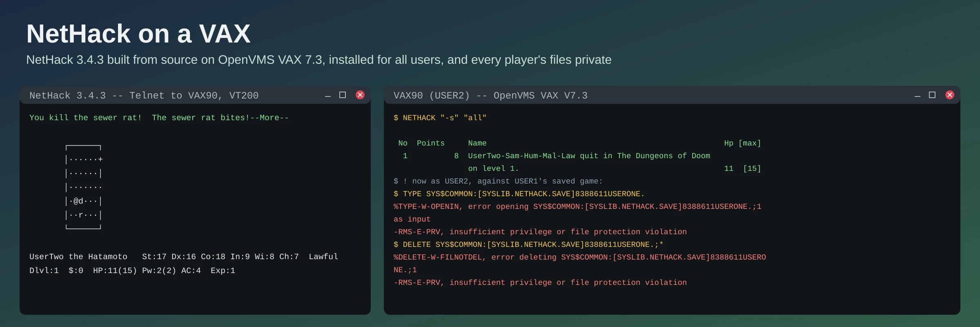Close the NetHack 3.4.3 Telnet window
The width and height of the screenshot is (980, 327).
360,95
